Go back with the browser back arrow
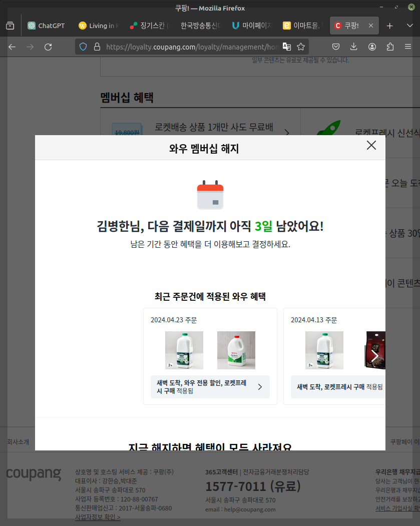The height and width of the screenshot is (526, 420). [12, 47]
